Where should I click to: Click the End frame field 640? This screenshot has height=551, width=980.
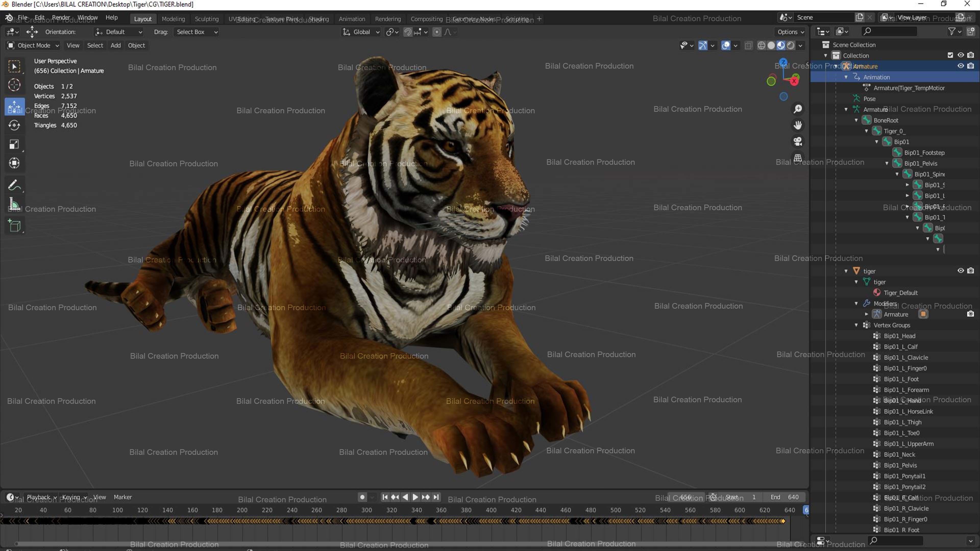785,497
